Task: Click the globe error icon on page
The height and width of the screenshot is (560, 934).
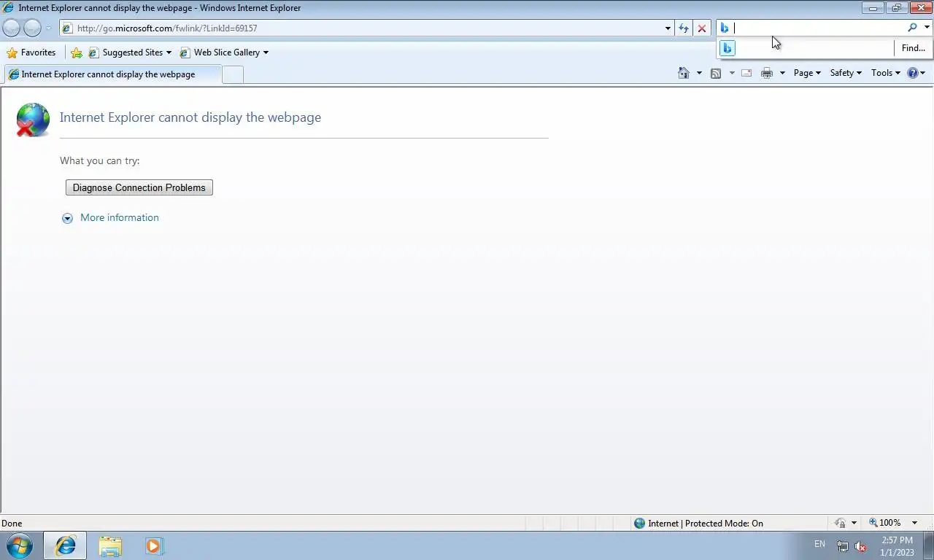Action: pyautogui.click(x=33, y=120)
